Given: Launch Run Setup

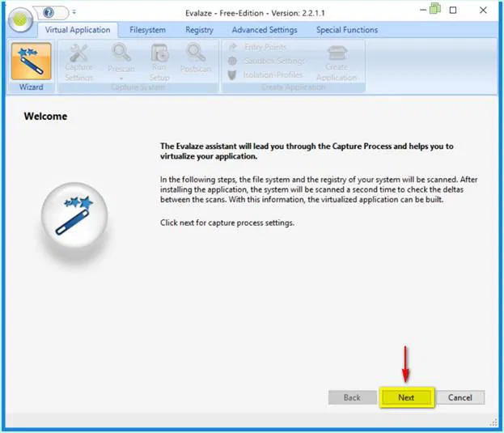Looking at the screenshot, I should (x=159, y=62).
